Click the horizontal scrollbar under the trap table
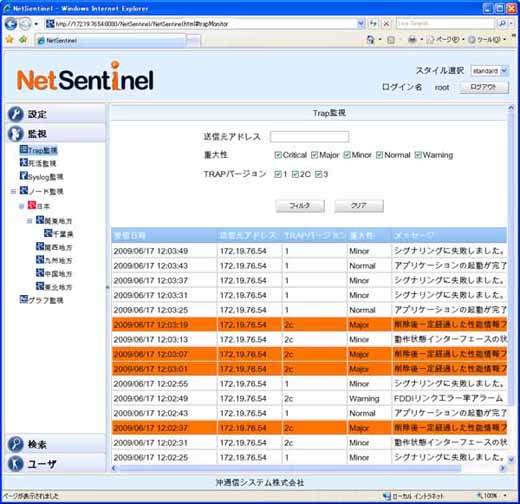 pos(289,468)
